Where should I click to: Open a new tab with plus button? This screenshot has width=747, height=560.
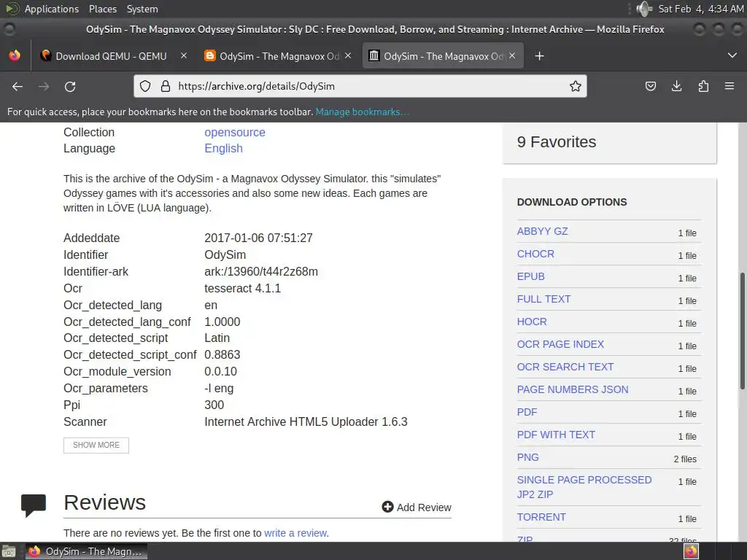pyautogui.click(x=539, y=56)
